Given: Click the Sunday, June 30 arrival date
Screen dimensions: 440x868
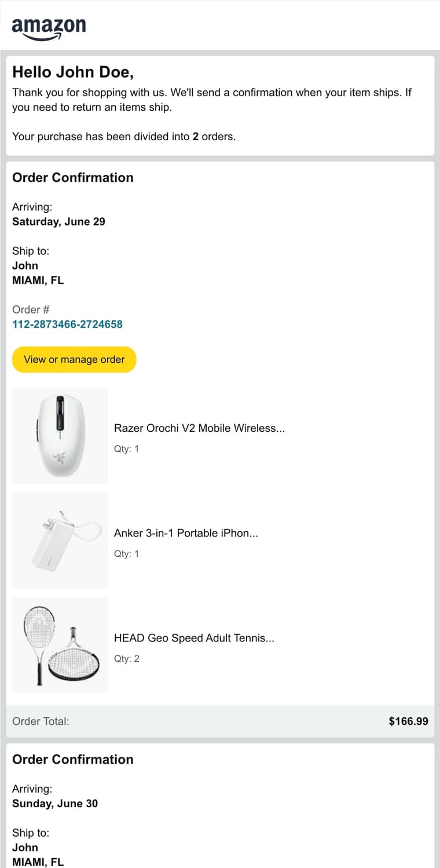Looking at the screenshot, I should (54, 804).
